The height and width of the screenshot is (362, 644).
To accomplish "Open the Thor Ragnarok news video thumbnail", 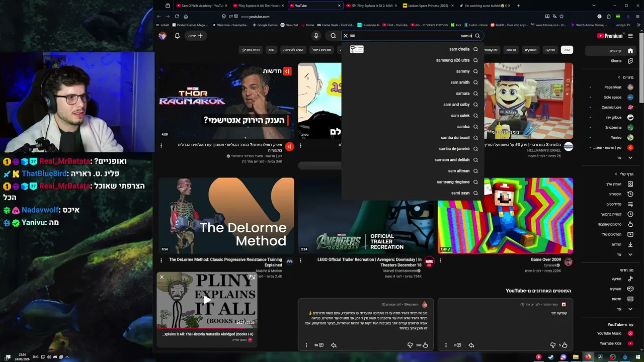I will (x=226, y=101).
